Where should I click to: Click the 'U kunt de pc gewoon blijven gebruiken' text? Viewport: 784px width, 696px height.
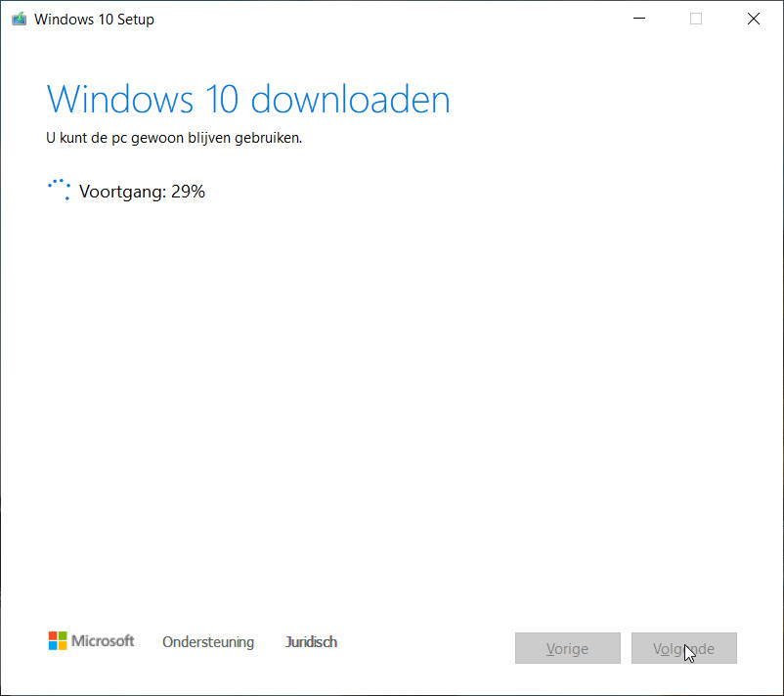pyautogui.click(x=174, y=138)
